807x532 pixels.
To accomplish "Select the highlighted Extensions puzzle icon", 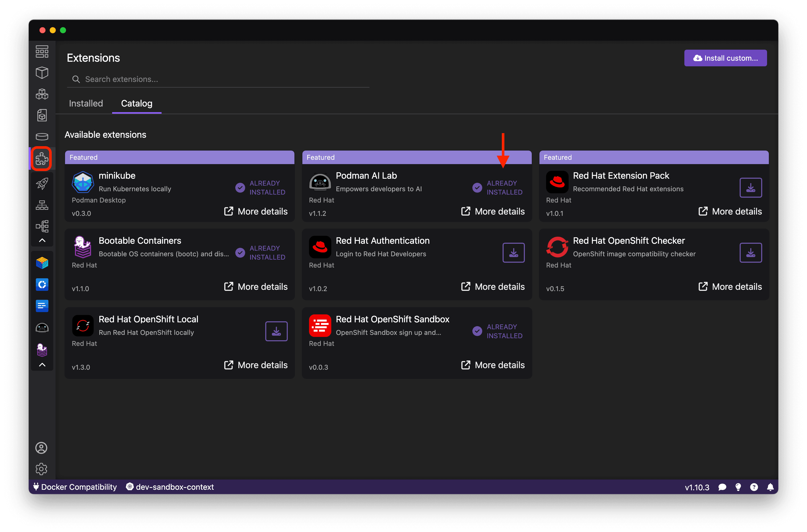I will [x=41, y=158].
